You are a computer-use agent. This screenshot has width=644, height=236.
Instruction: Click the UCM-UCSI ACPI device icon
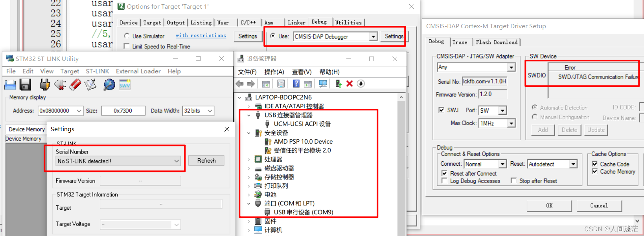(267, 124)
